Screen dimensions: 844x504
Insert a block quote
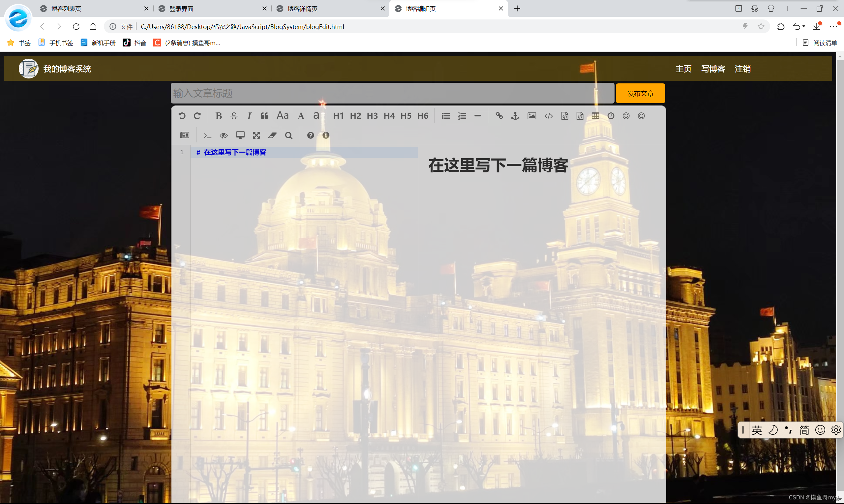tap(264, 116)
